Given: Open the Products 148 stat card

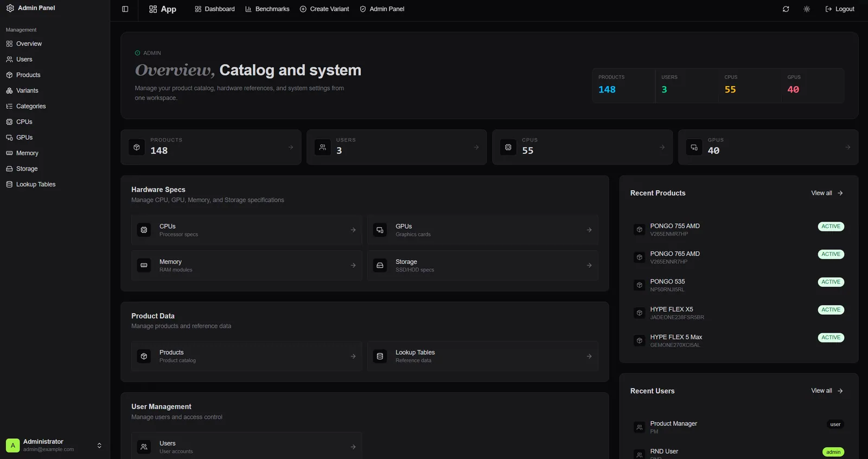Looking at the screenshot, I should coord(211,147).
